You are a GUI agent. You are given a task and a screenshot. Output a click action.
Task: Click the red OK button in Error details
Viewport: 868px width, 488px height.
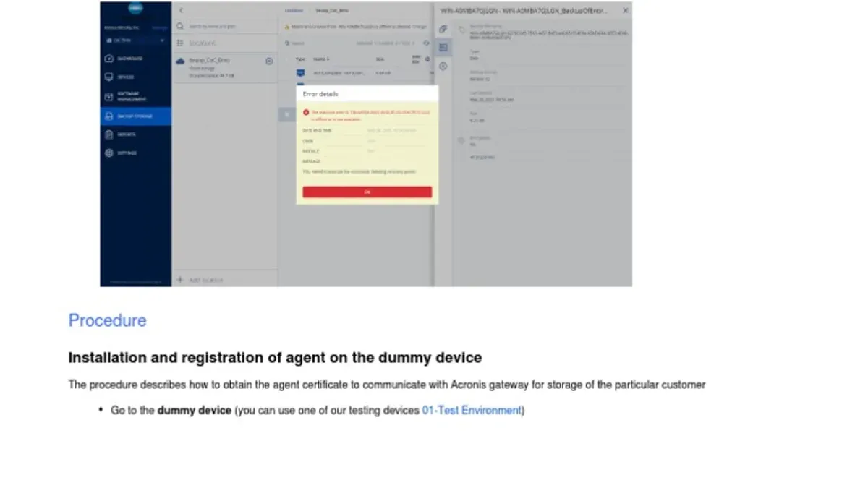coord(367,192)
